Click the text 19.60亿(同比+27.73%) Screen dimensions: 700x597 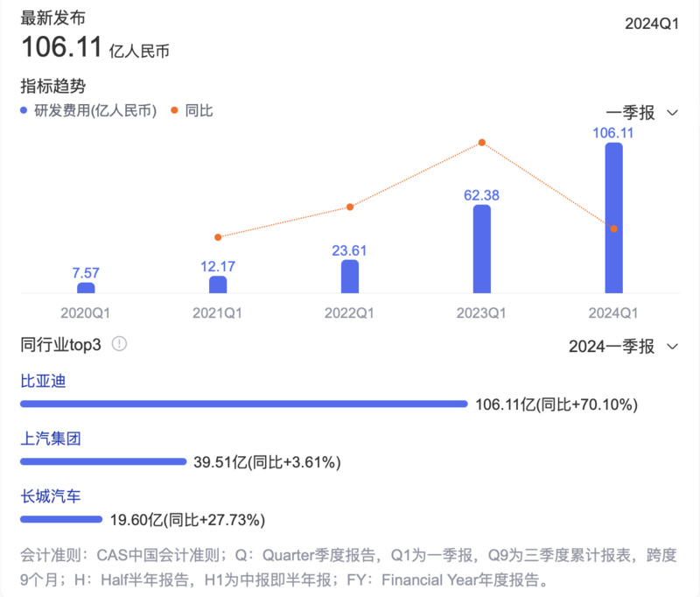(187, 520)
